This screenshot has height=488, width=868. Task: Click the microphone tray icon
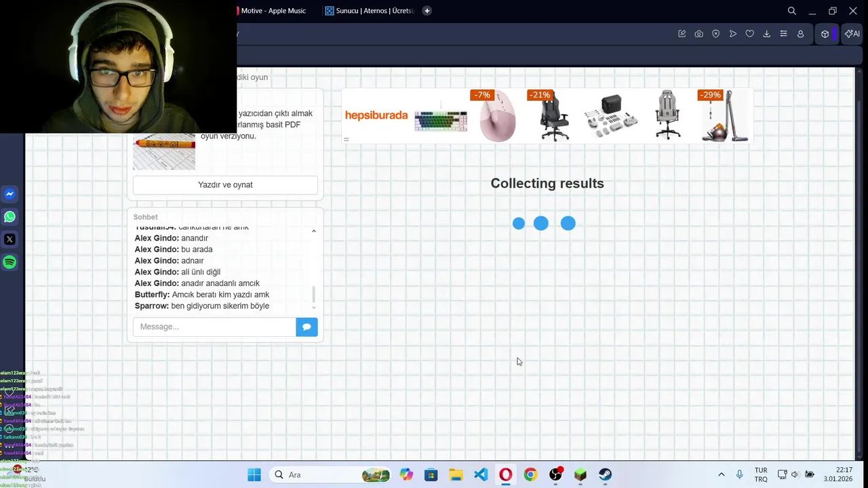pos(739,474)
